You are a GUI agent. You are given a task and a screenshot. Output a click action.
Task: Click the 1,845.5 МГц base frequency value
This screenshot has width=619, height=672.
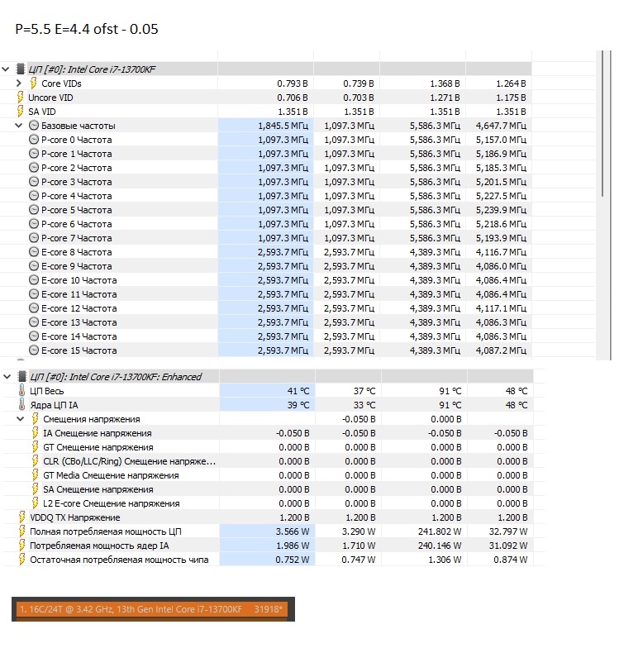pyautogui.click(x=283, y=126)
